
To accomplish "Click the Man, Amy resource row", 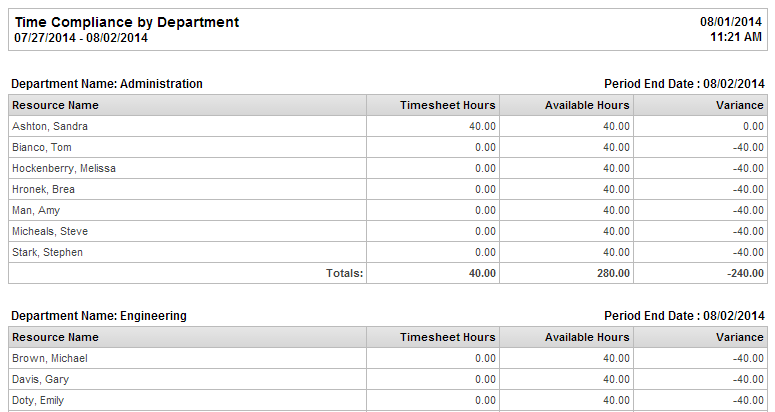I will point(388,210).
